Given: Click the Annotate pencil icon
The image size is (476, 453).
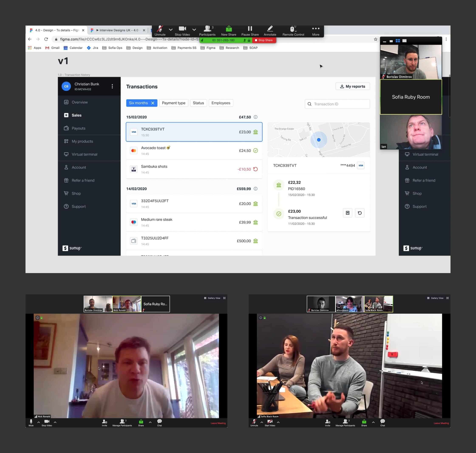Looking at the screenshot, I should point(270,29).
